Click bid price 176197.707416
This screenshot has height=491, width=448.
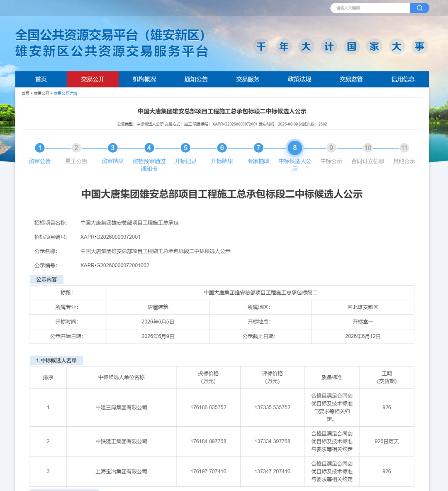pyautogui.click(x=208, y=471)
